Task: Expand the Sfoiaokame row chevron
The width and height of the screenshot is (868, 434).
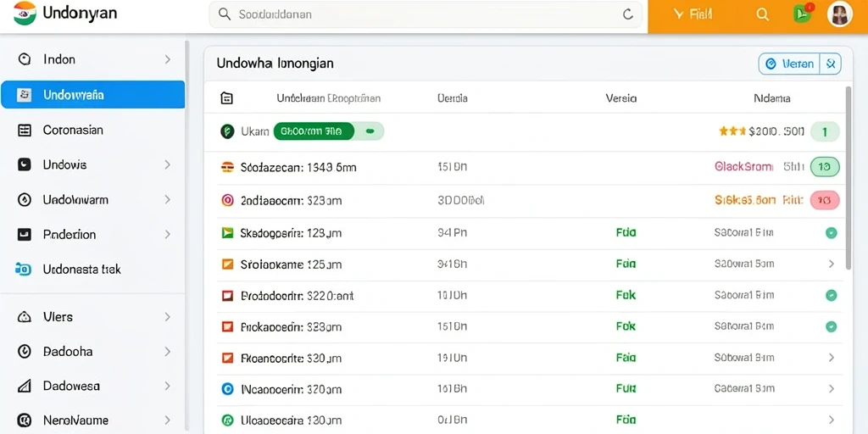Action: coord(831,264)
